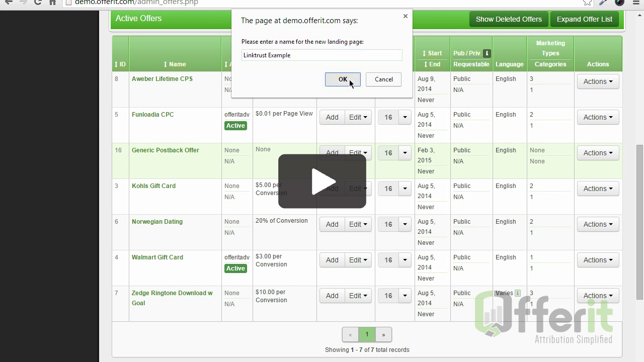Viewport: 644px width, 362px height.
Task: Sort the table by the ID column
Action: pyautogui.click(x=120, y=64)
